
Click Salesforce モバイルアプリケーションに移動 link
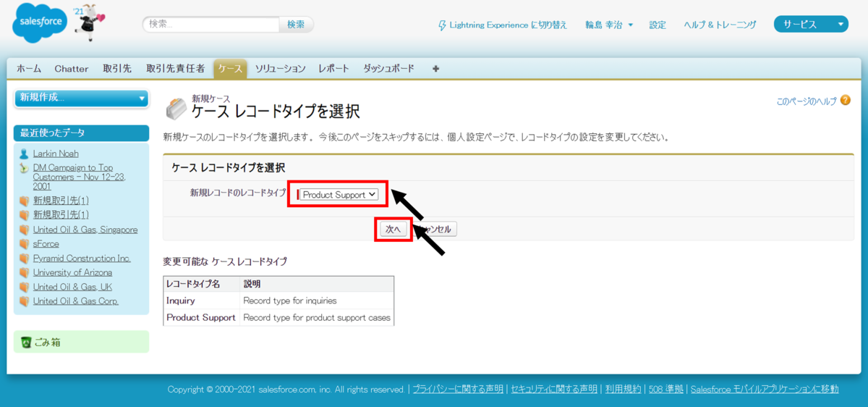[765, 390]
